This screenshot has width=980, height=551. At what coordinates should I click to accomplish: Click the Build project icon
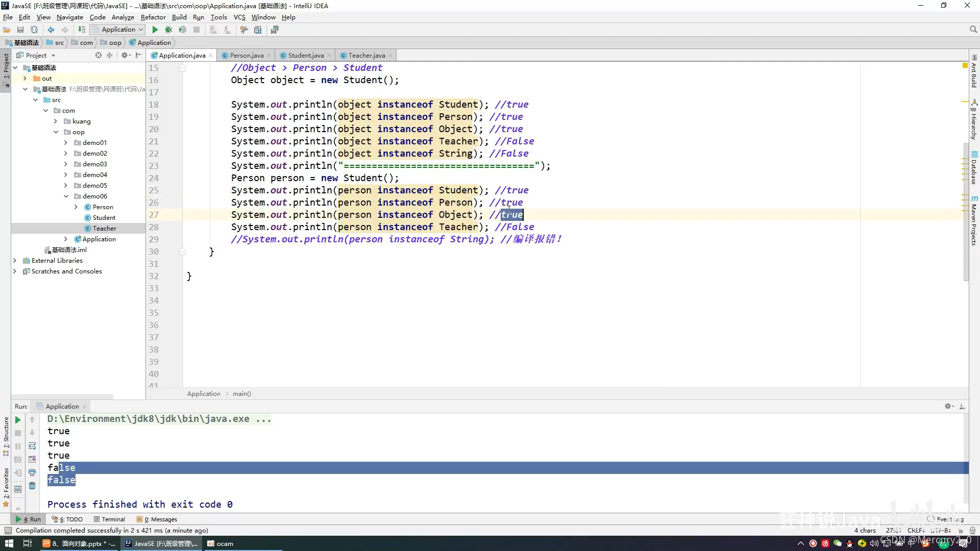[x=82, y=30]
